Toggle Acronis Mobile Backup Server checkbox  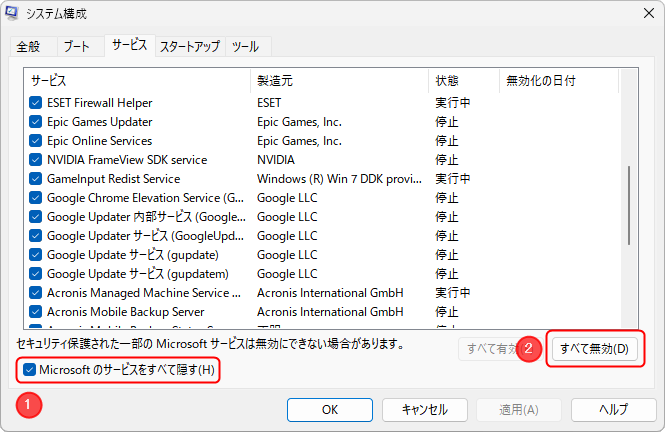(x=36, y=312)
